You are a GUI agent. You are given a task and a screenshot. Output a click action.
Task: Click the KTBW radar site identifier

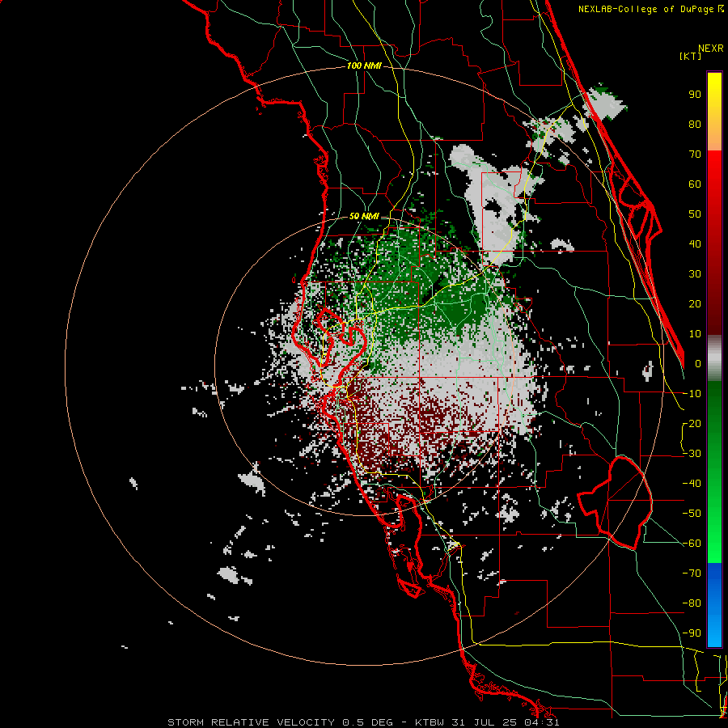tap(431, 722)
